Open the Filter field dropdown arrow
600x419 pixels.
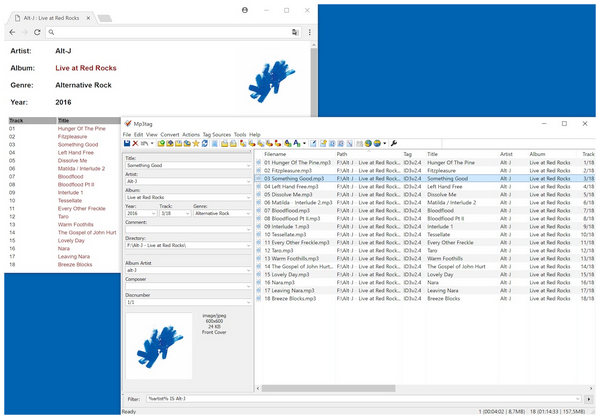click(x=578, y=399)
